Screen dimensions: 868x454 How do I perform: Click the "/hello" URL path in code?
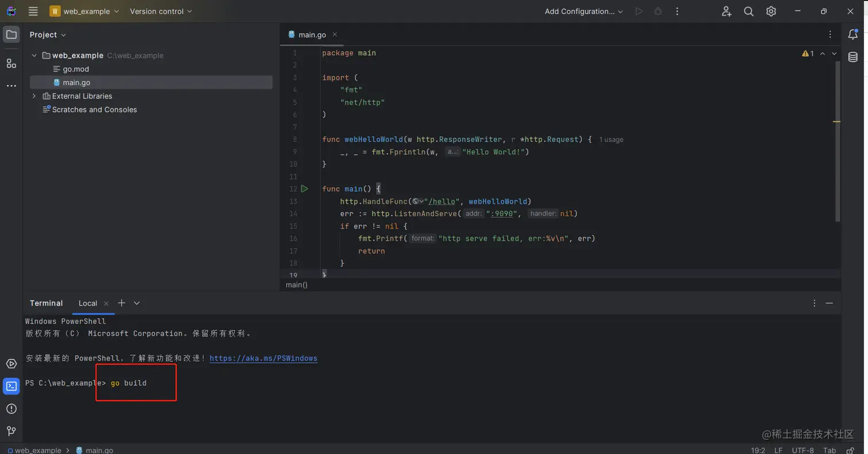[x=442, y=201]
